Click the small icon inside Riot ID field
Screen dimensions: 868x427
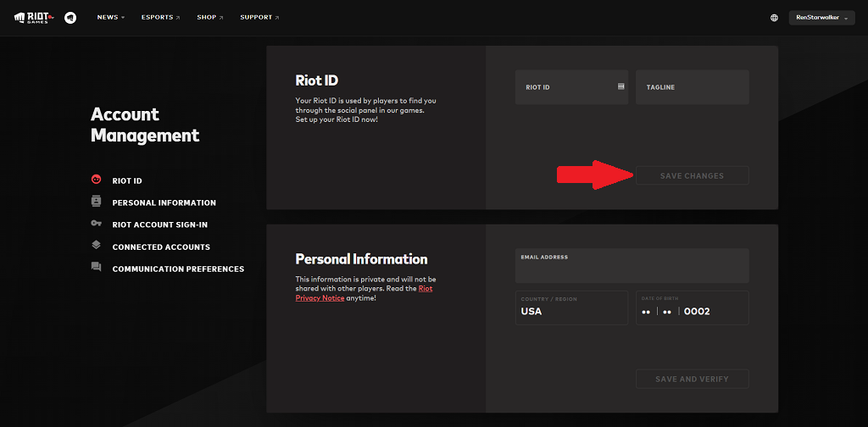point(620,86)
